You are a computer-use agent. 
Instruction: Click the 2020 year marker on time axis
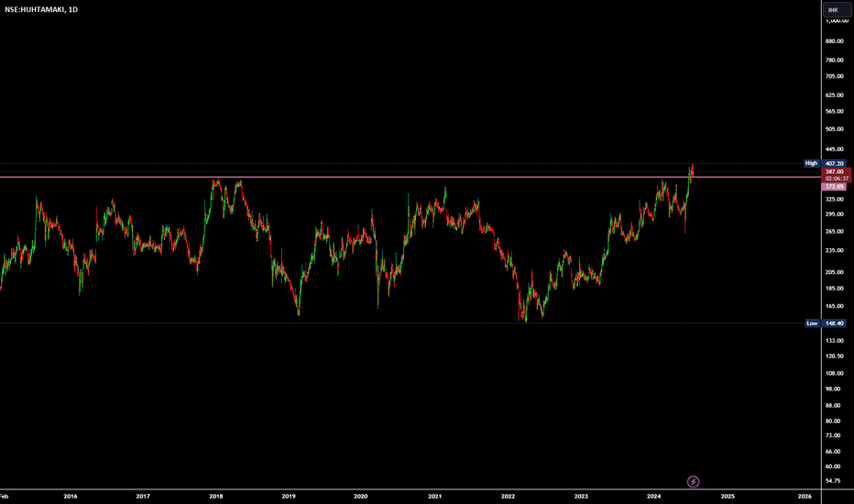pos(360,497)
